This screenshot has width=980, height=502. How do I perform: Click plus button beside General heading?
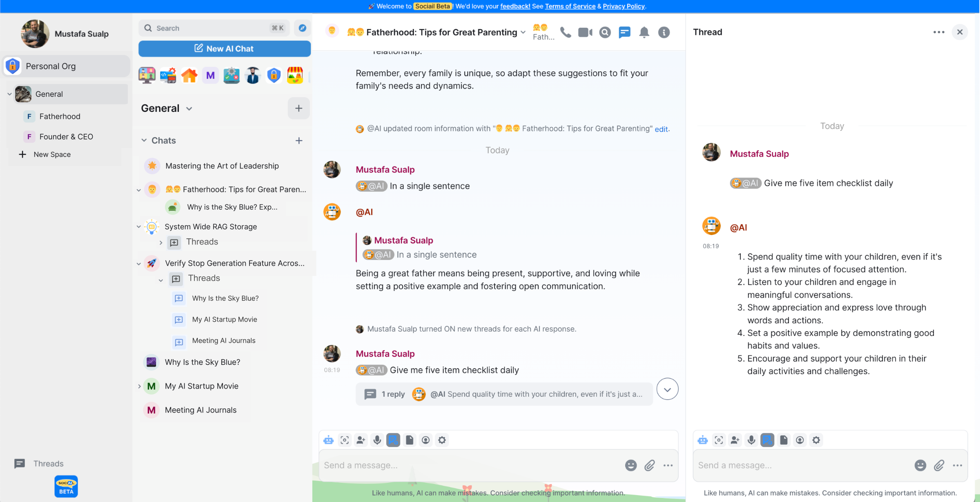(x=298, y=108)
